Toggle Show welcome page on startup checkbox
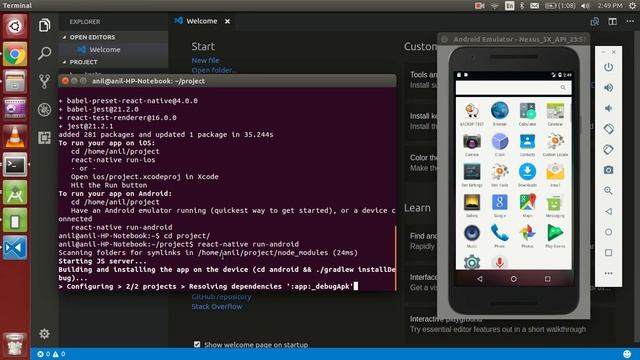Screen dimensions: 640x360 click(x=197, y=344)
